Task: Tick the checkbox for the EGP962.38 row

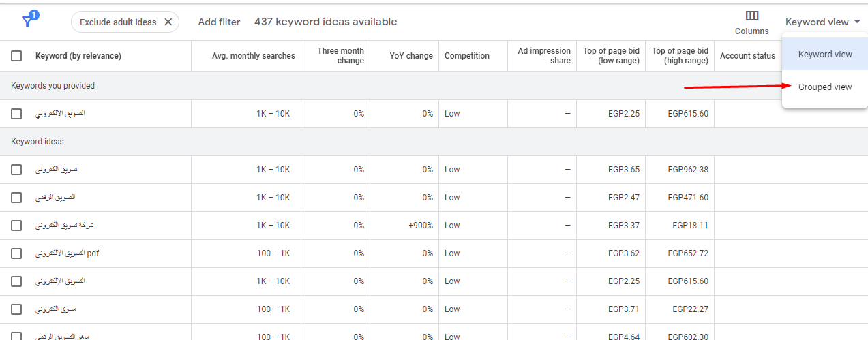Action: click(16, 170)
